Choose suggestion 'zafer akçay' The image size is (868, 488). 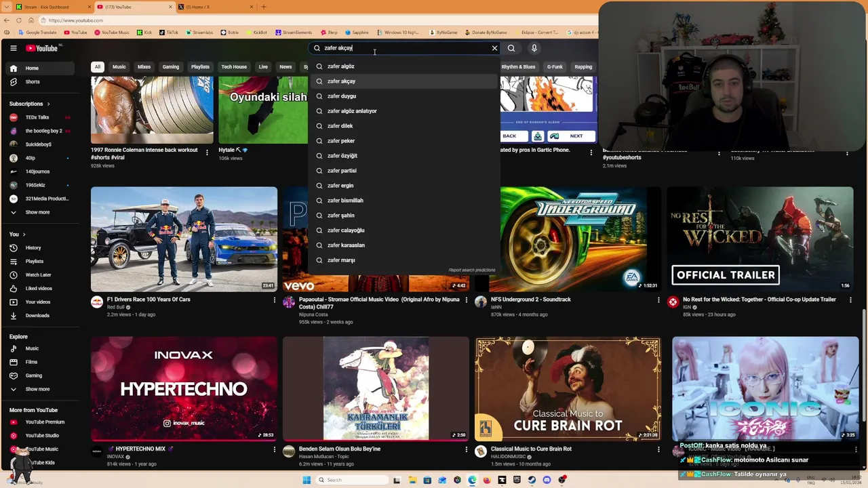[x=404, y=81]
